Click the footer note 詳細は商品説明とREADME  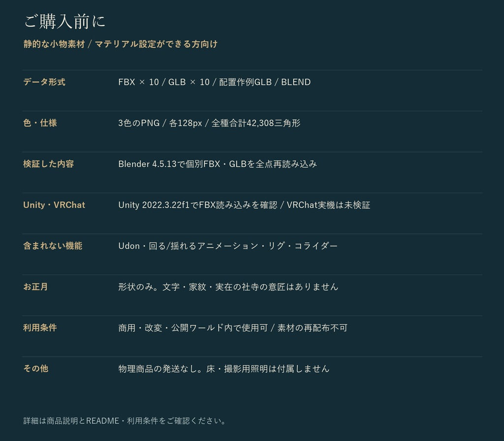[125, 421]
